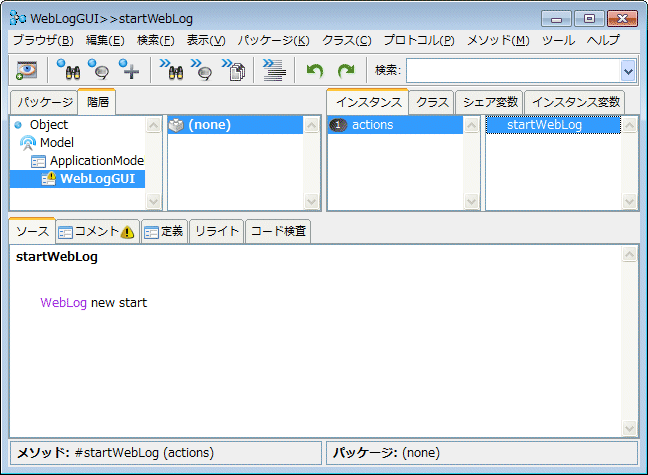Switch to the パッケージ tab
The width and height of the screenshot is (648, 475).
click(44, 102)
